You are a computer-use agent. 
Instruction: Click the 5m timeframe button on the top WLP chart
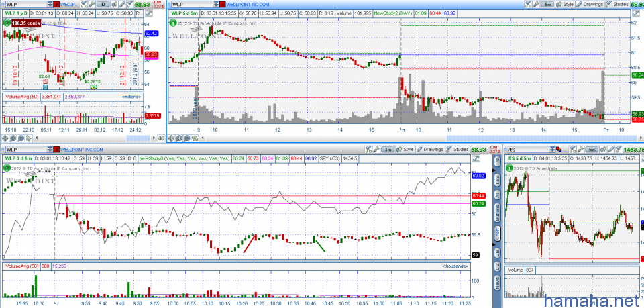(547, 4)
